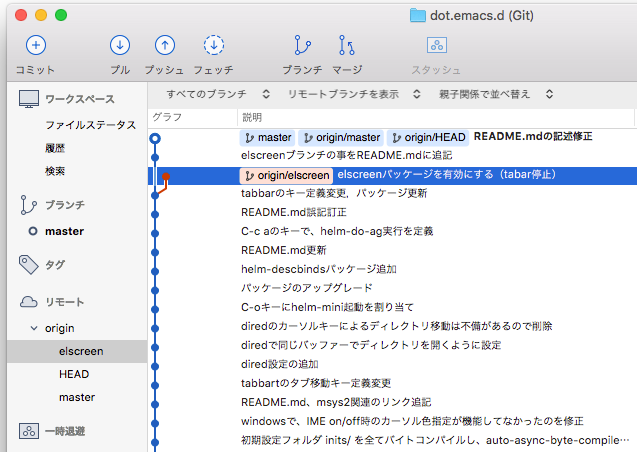637x452 pixels.
Task: Click the origin/master label badge
Action: click(341, 138)
